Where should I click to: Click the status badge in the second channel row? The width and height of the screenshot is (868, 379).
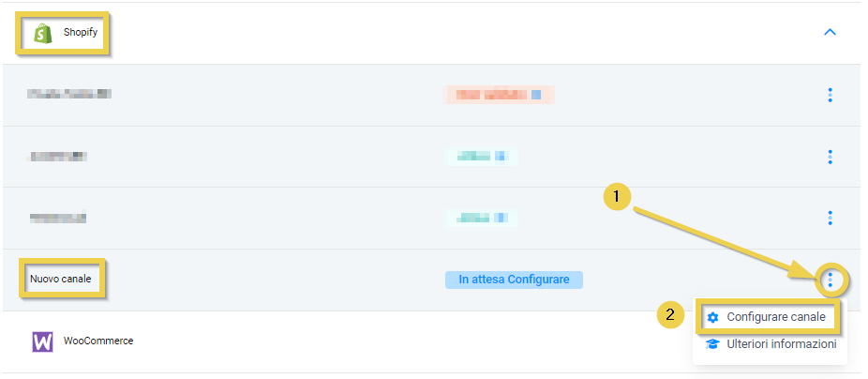coord(481,157)
